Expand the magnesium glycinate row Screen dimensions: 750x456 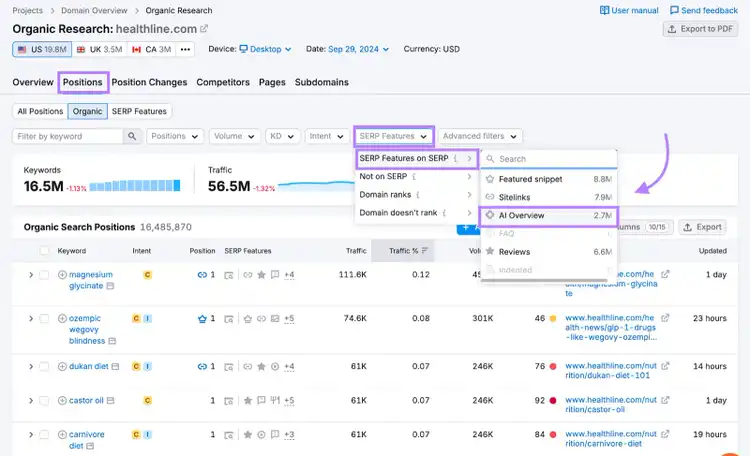[31, 275]
